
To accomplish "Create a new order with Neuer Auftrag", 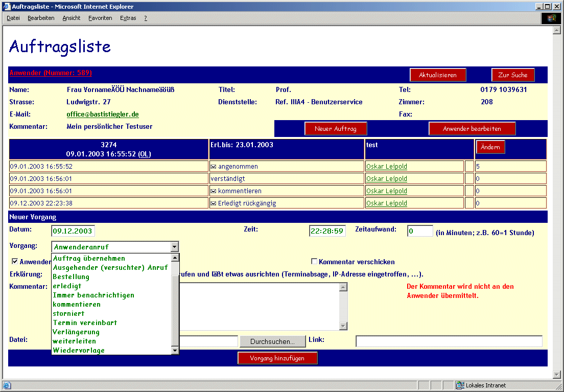I will pos(336,128).
